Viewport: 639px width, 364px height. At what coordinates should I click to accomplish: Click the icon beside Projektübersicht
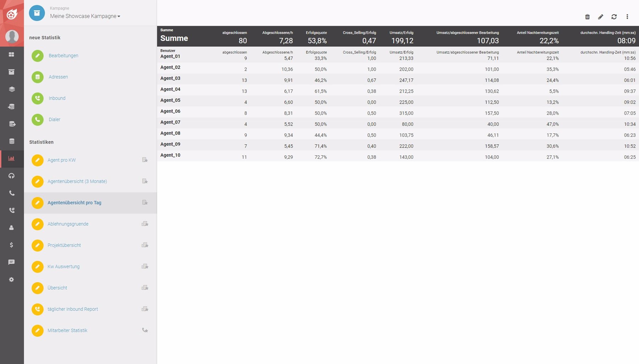[145, 245]
